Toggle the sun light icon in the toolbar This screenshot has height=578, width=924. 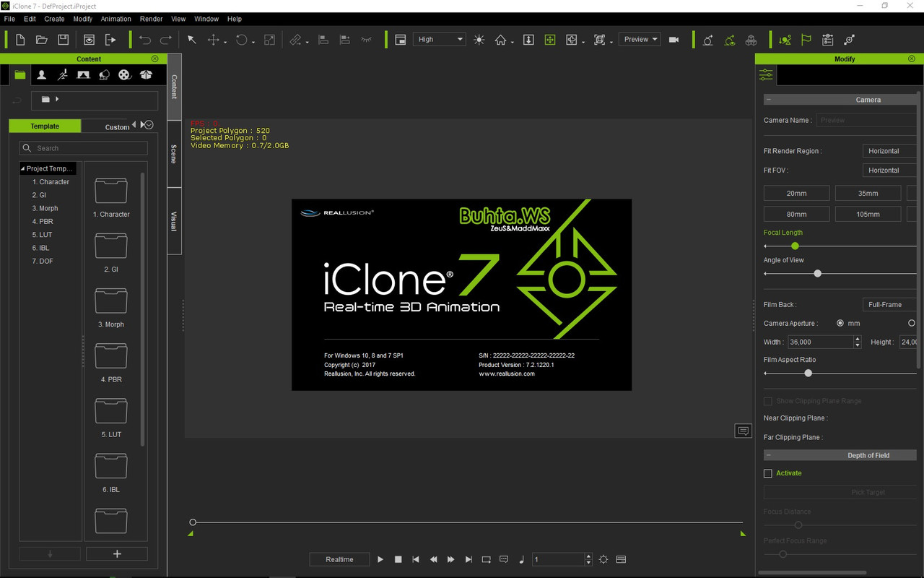coord(479,40)
